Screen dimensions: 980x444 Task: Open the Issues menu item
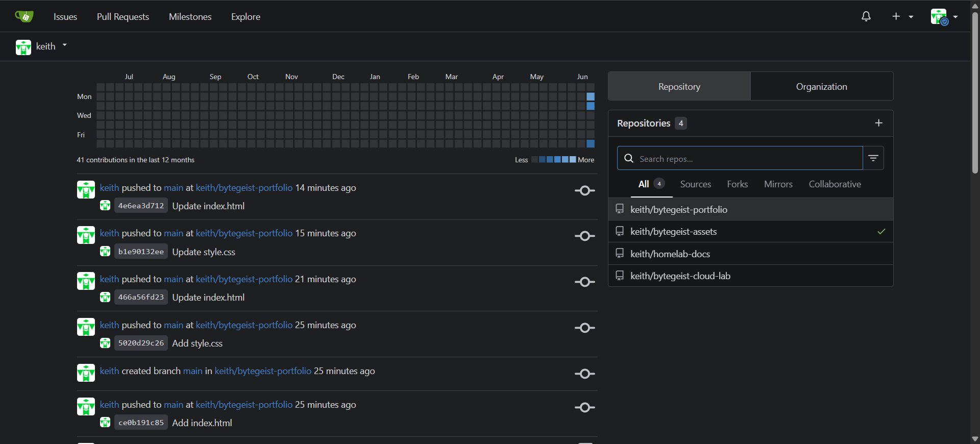click(x=65, y=16)
